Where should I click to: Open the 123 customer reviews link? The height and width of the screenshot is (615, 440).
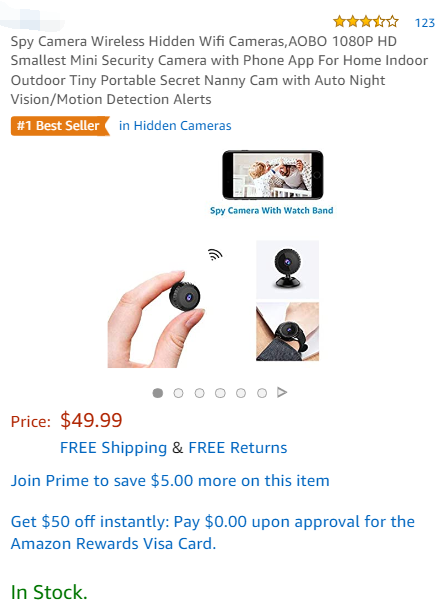(x=425, y=23)
